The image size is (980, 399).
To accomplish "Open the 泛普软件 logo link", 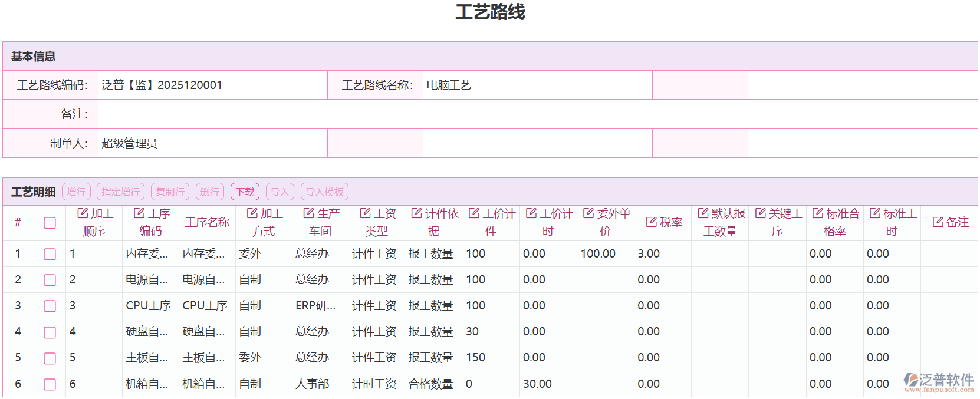I will click(x=939, y=382).
